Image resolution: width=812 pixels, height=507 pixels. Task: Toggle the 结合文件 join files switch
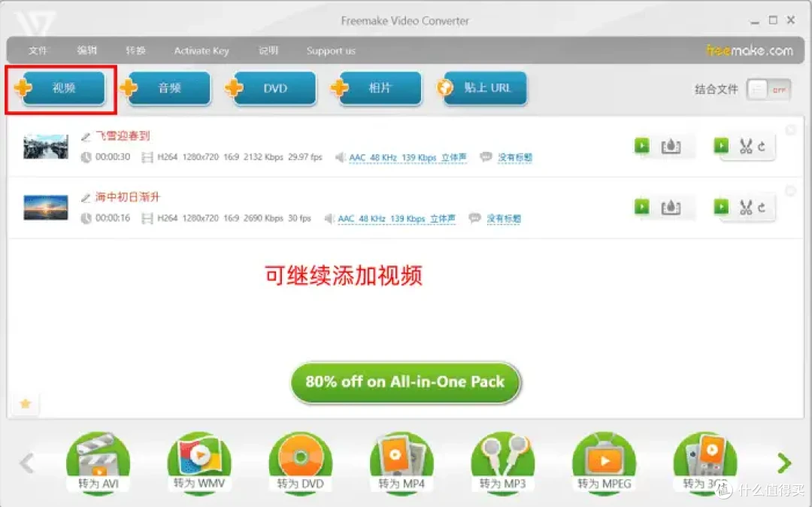click(x=768, y=90)
